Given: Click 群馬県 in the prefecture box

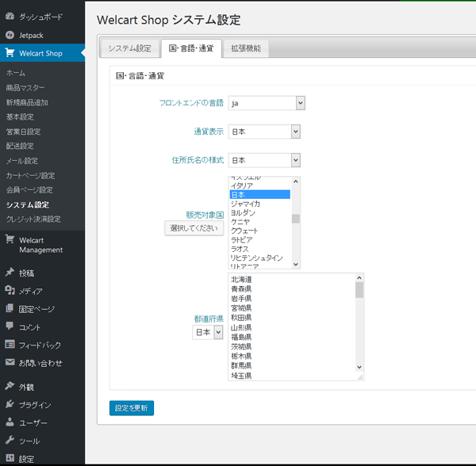Looking at the screenshot, I should [x=241, y=366].
